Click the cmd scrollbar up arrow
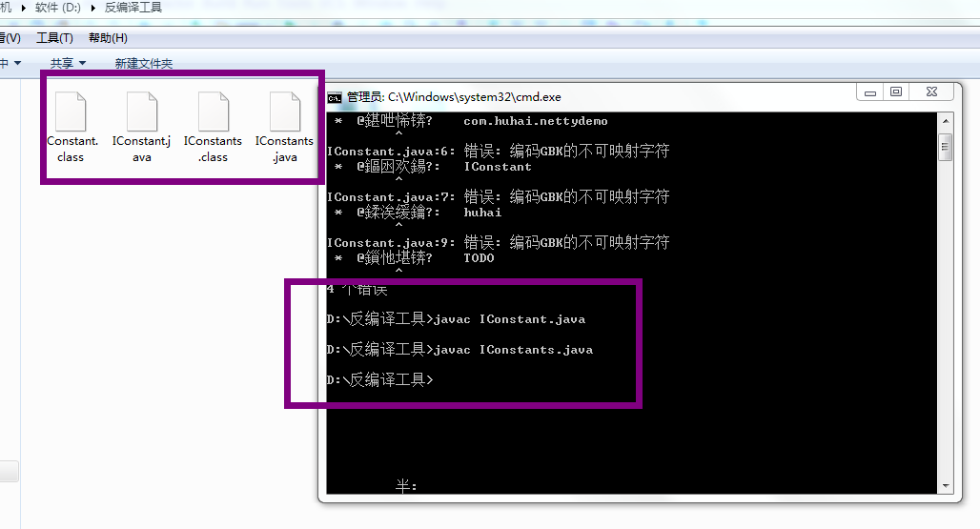 tap(945, 120)
